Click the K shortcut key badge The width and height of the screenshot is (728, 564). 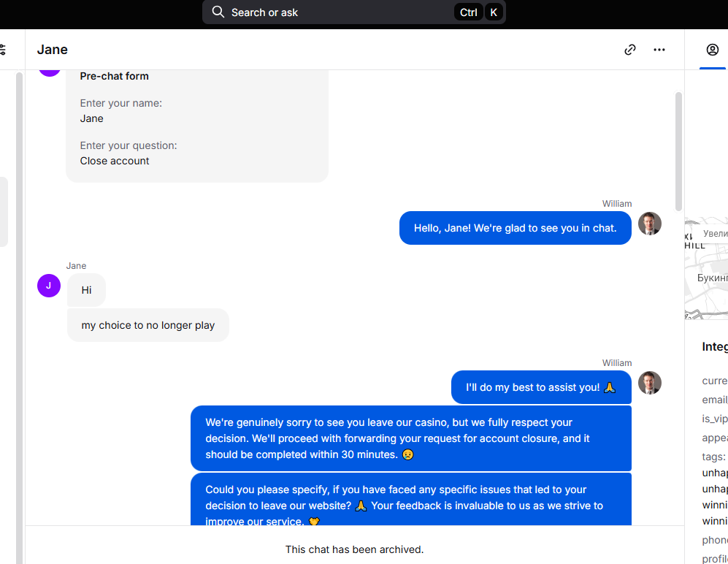tap(494, 12)
